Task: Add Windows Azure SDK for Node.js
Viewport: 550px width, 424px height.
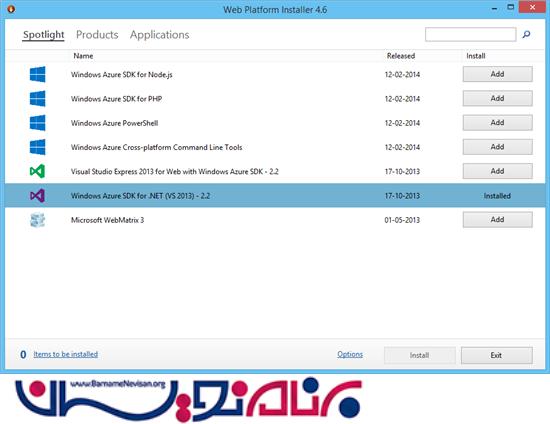Action: coord(497,74)
